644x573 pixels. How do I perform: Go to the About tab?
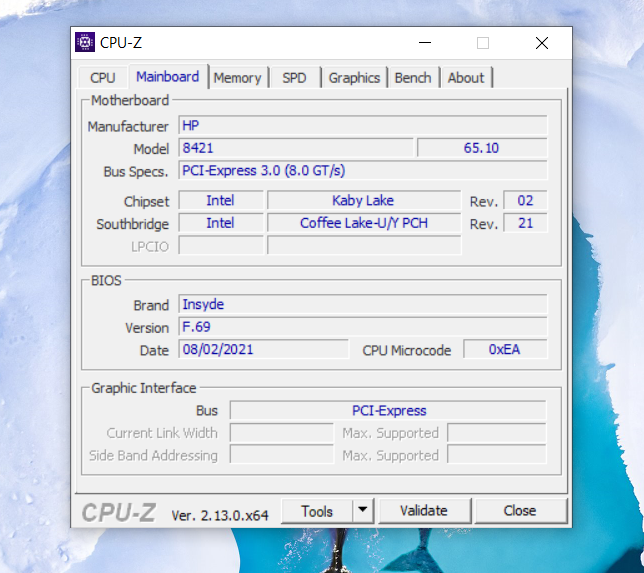[466, 78]
